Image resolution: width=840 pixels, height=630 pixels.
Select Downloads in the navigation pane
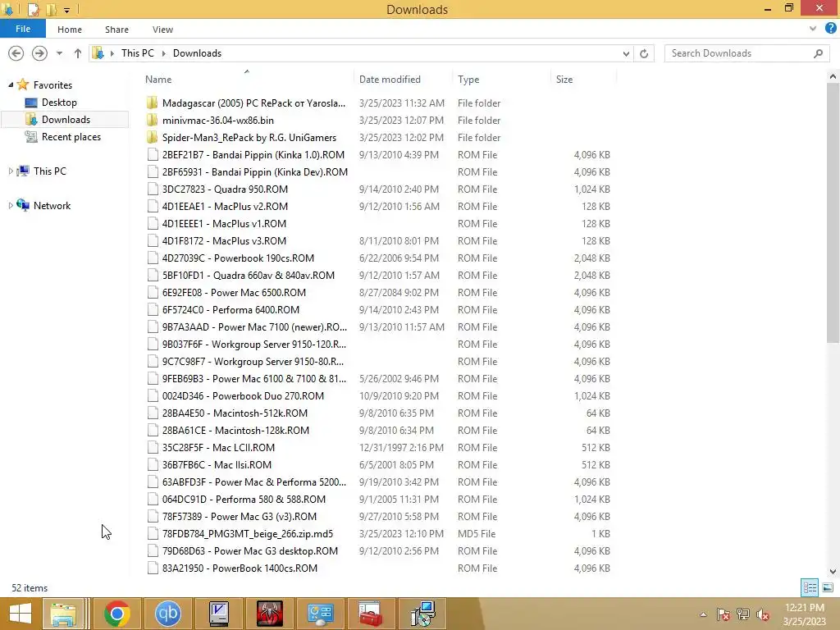click(x=66, y=120)
